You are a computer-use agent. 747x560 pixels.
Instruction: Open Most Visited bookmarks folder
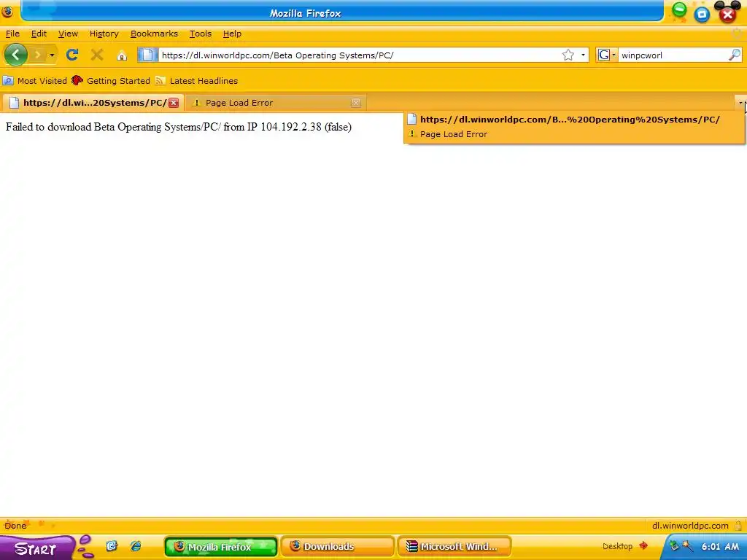click(x=35, y=81)
